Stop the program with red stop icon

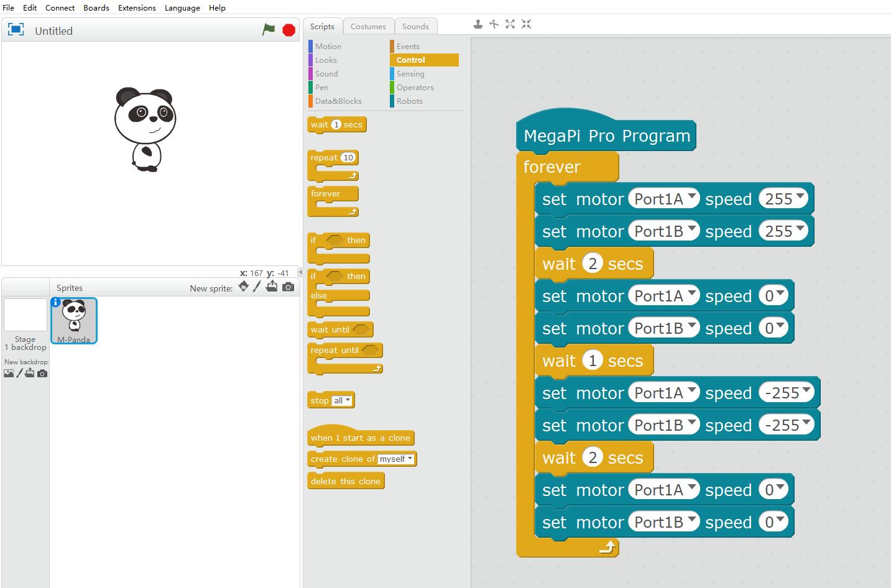pyautogui.click(x=289, y=30)
